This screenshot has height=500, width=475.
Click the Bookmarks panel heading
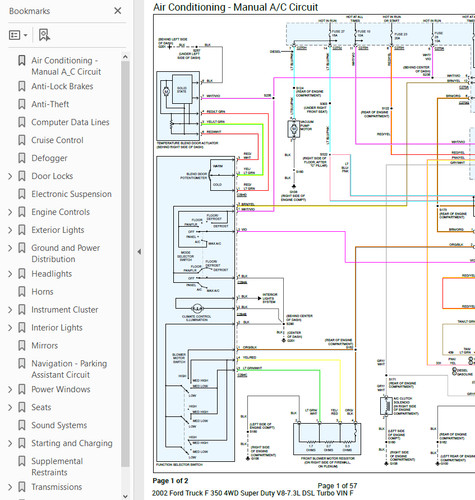click(x=29, y=11)
